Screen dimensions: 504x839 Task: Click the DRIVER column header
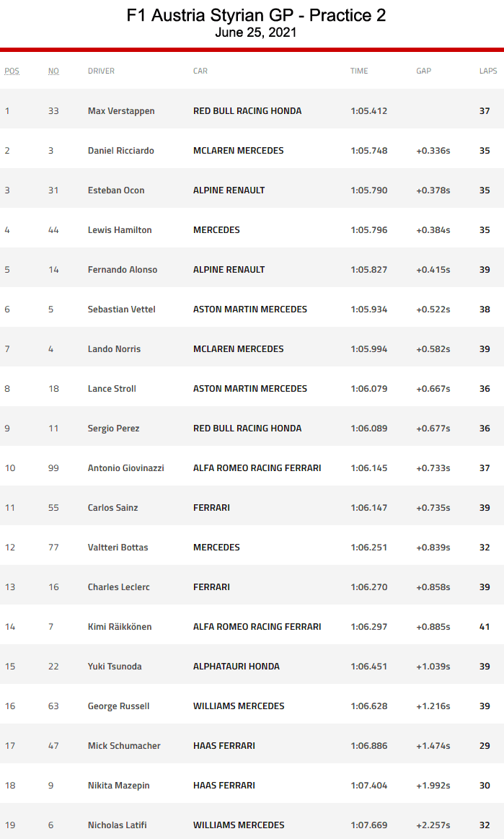101,71
